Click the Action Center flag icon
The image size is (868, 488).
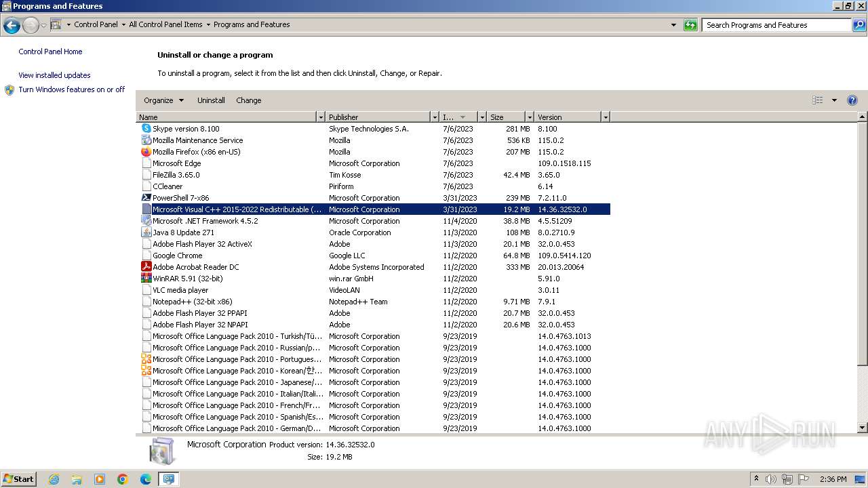pos(804,479)
